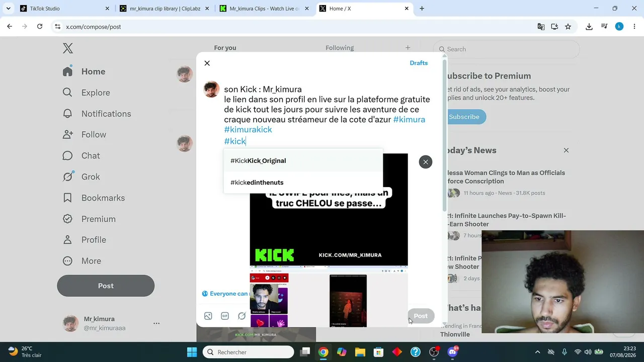The width and height of the screenshot is (644, 362).
Task: Click the grayed Post button in the composer
Action: (x=421, y=316)
